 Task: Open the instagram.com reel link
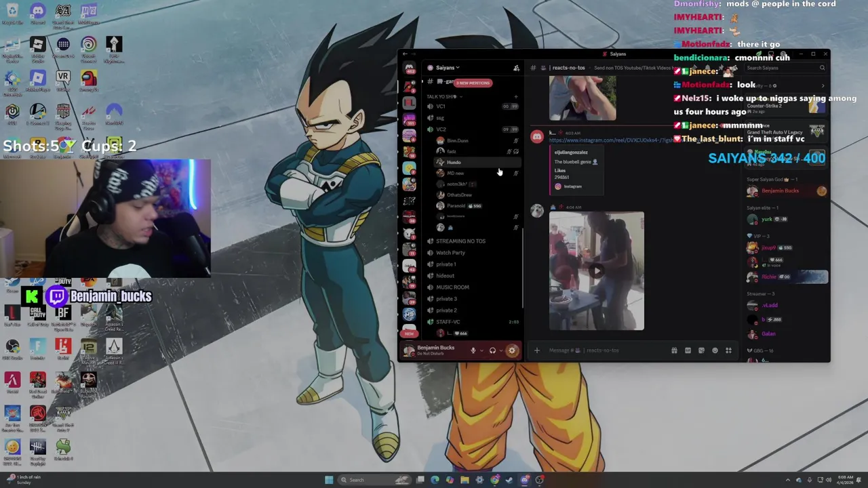(x=610, y=140)
